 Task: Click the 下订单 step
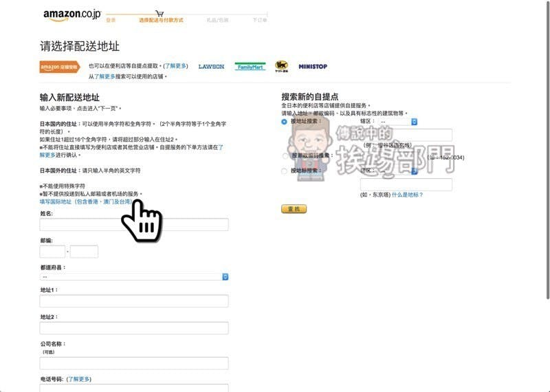[x=260, y=21]
